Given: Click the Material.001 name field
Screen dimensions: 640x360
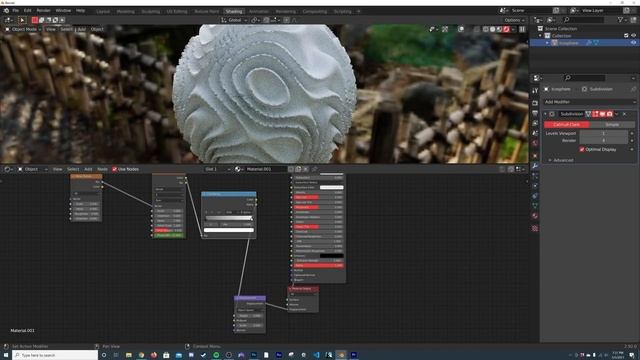Looking at the screenshot, I should [265, 169].
